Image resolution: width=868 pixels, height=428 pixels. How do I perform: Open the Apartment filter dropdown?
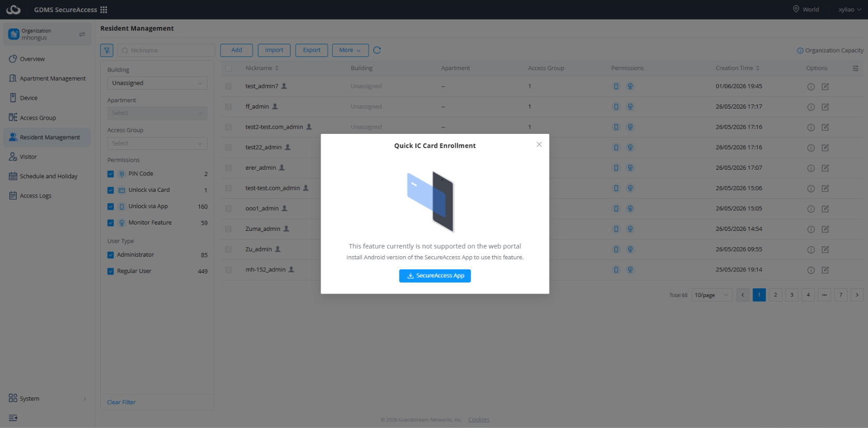point(157,113)
